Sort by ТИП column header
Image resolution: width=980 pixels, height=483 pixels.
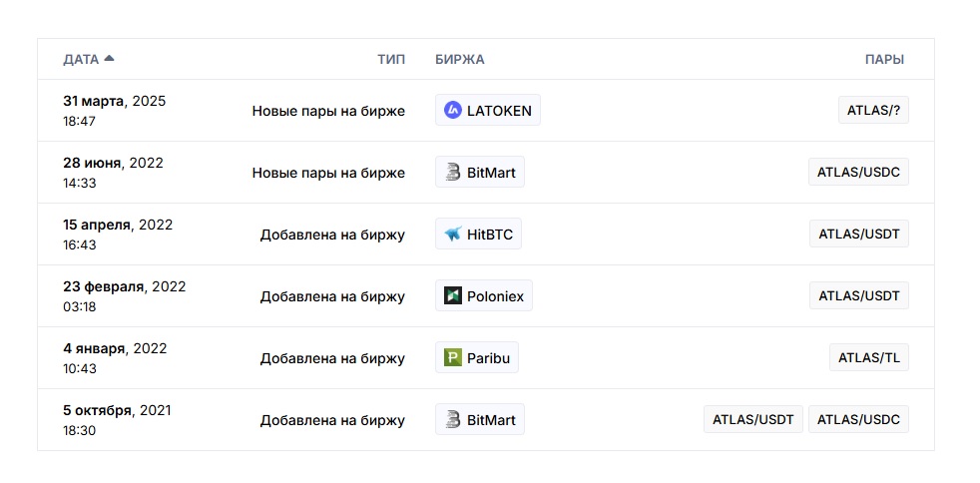[x=391, y=59]
